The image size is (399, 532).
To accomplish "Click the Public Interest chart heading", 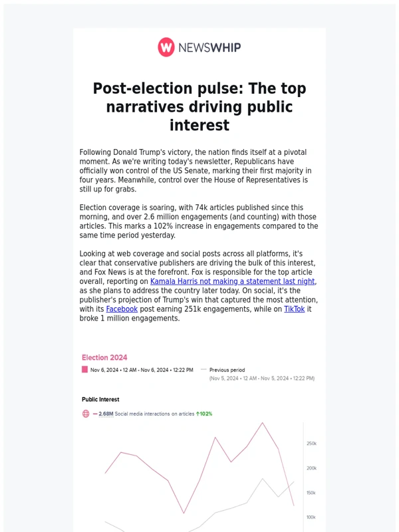I will (x=100, y=400).
